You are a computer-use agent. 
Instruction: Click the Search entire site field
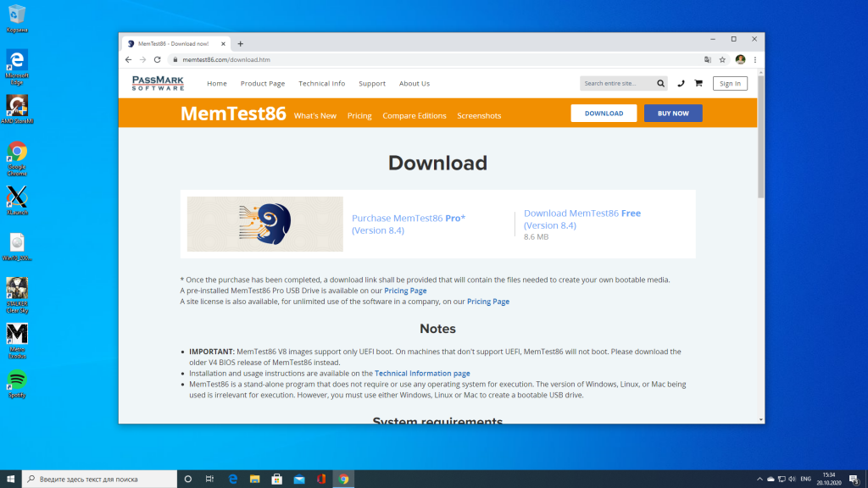pyautogui.click(x=617, y=83)
